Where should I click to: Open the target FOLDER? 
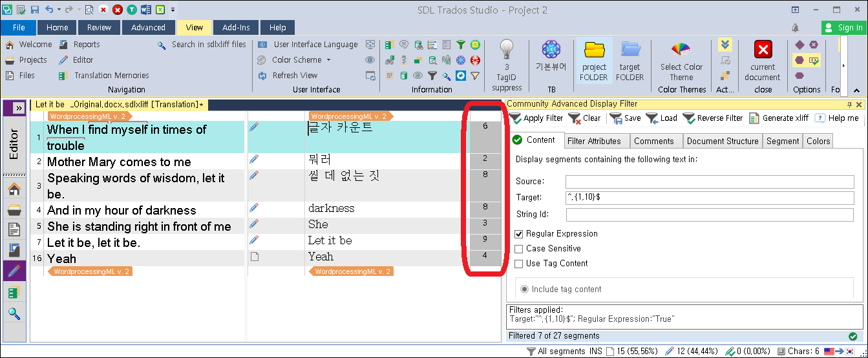point(630,61)
